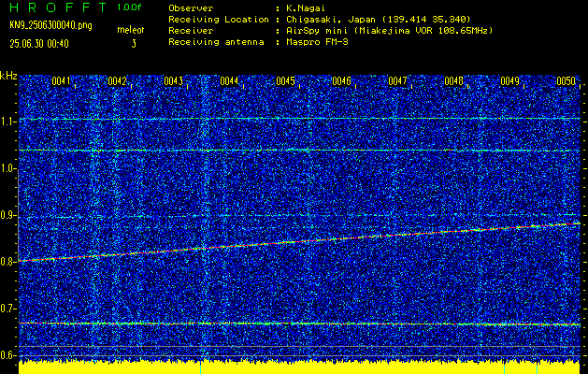Click the meteor count label
This screenshot has height=374, width=588.
click(131, 30)
